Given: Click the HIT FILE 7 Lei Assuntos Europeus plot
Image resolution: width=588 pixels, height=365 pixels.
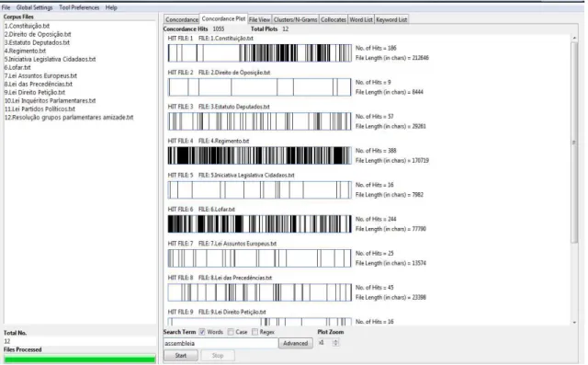Looking at the screenshot, I should tap(259, 258).
